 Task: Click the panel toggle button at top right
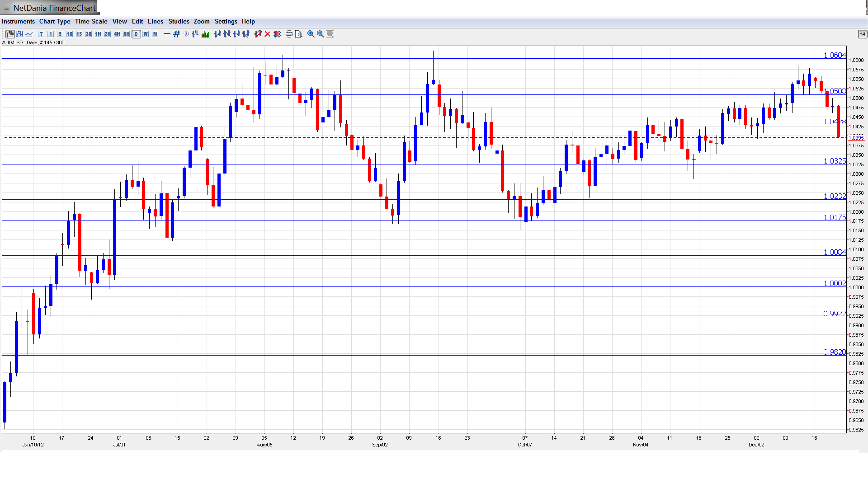click(x=862, y=34)
